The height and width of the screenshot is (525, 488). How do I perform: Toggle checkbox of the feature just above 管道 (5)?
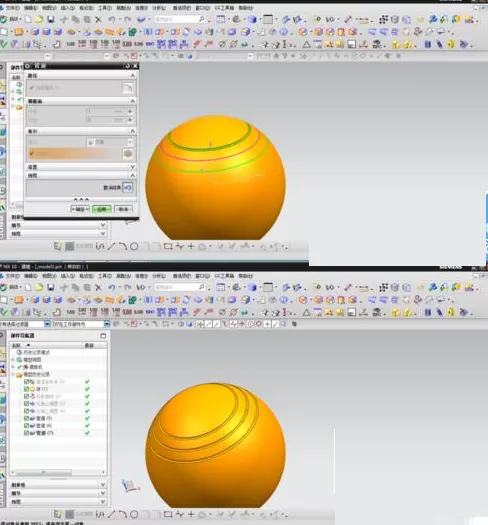26,411
